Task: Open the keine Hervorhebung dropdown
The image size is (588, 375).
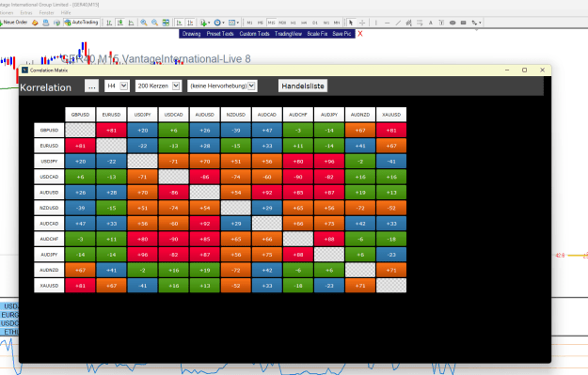Action: click(x=222, y=86)
